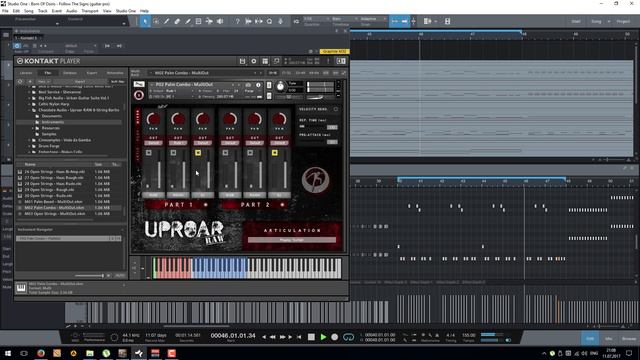Toggle the sixth channel yellow square button

(275, 153)
